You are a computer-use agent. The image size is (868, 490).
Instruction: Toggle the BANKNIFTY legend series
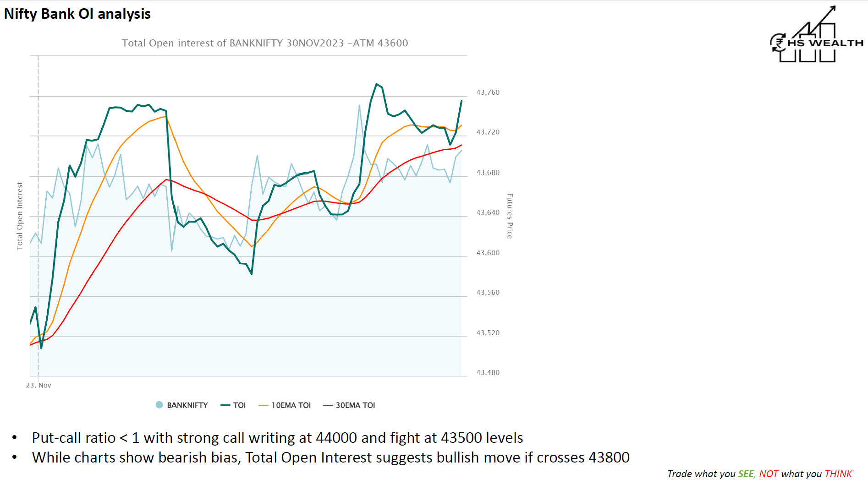click(181, 405)
